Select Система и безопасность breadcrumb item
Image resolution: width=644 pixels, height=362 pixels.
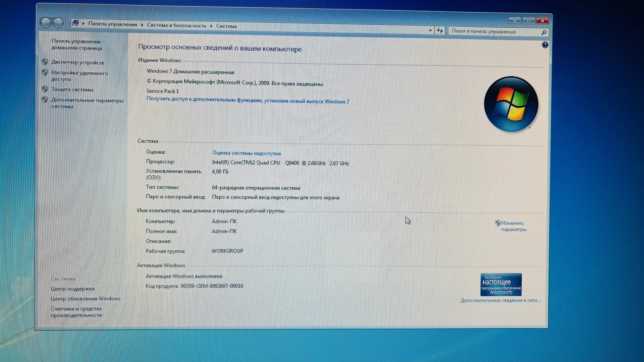176,25
